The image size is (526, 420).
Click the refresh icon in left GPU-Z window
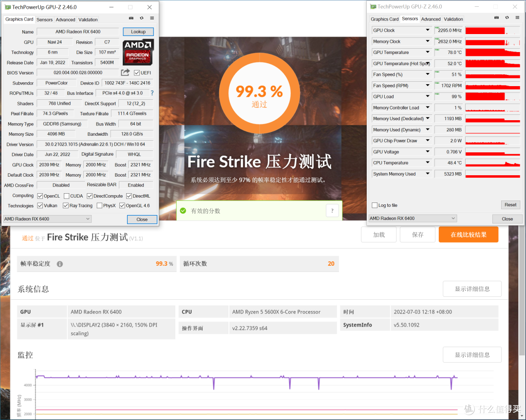(142, 18)
